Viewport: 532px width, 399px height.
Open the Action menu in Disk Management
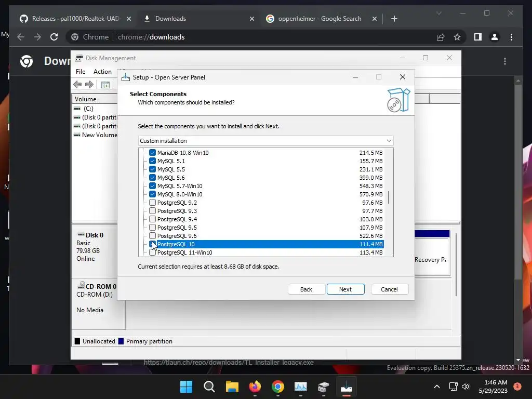102,72
